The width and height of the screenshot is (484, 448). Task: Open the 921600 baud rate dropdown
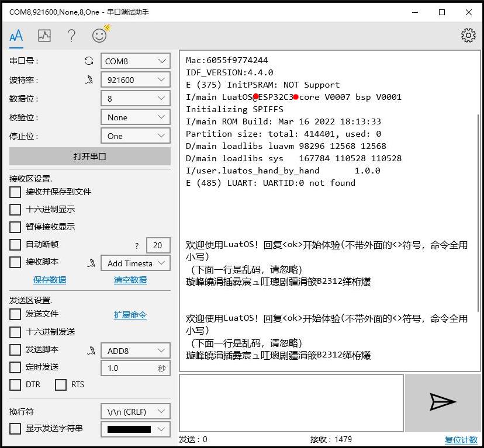tap(136, 80)
